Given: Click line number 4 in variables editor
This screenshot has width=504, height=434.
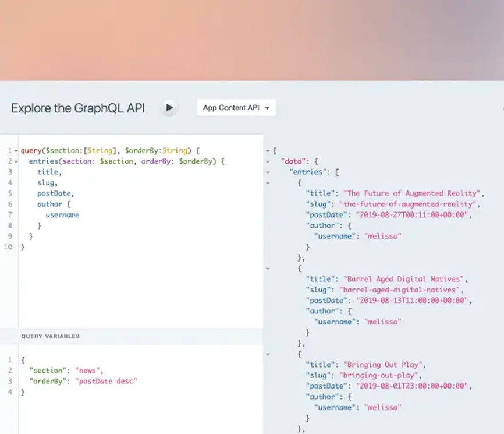Looking at the screenshot, I should pyautogui.click(x=10, y=392).
